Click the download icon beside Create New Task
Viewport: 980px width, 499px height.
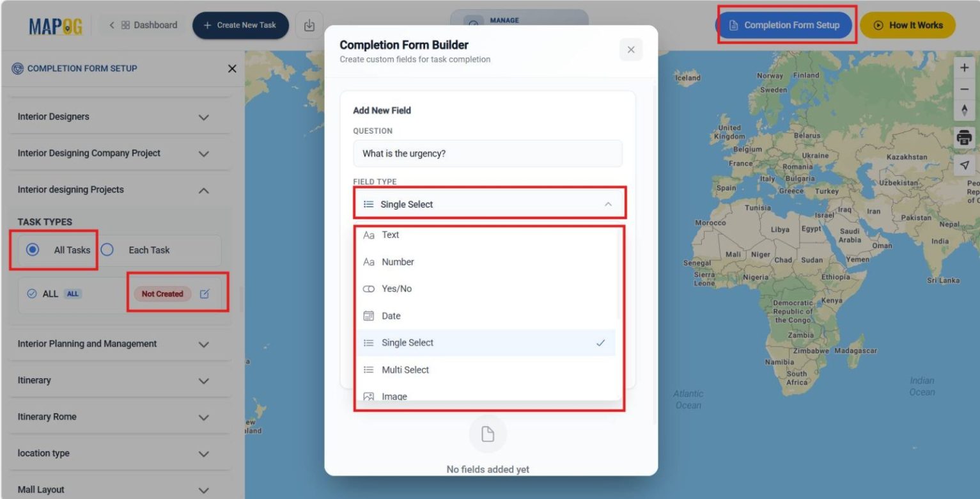[x=309, y=26]
